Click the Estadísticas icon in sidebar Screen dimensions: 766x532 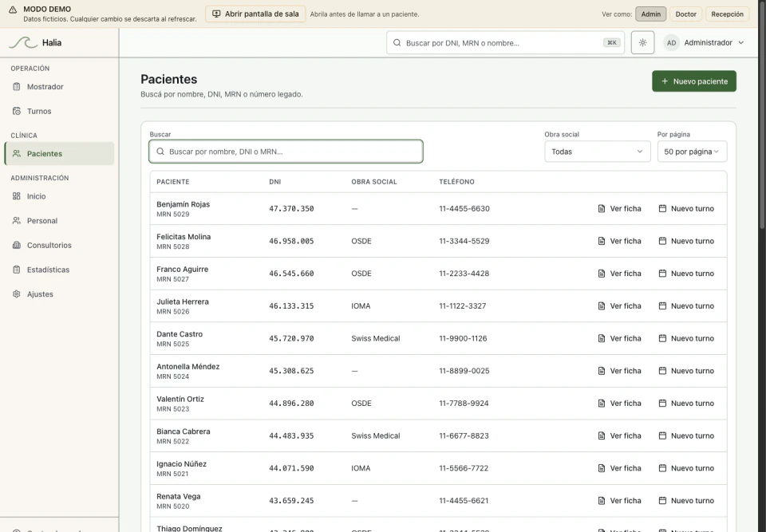pyautogui.click(x=17, y=269)
